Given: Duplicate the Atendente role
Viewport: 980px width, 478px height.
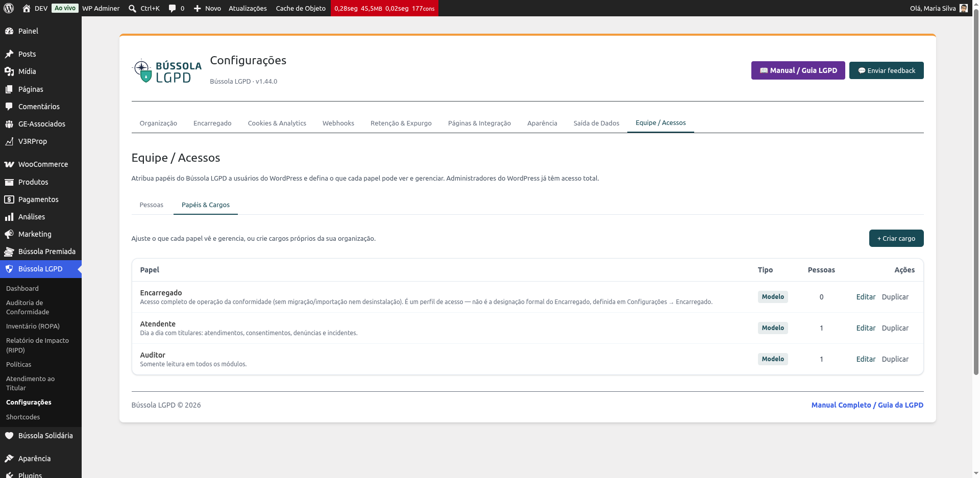Looking at the screenshot, I should (895, 328).
